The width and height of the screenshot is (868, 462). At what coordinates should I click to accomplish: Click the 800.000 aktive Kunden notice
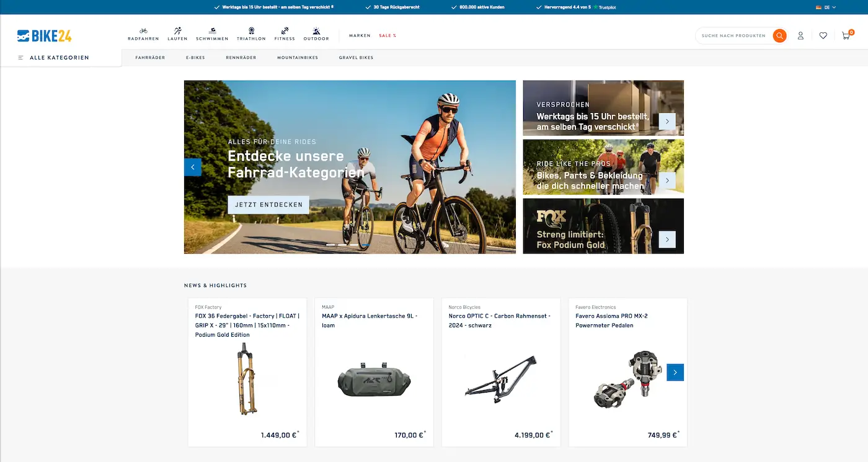[478, 7]
